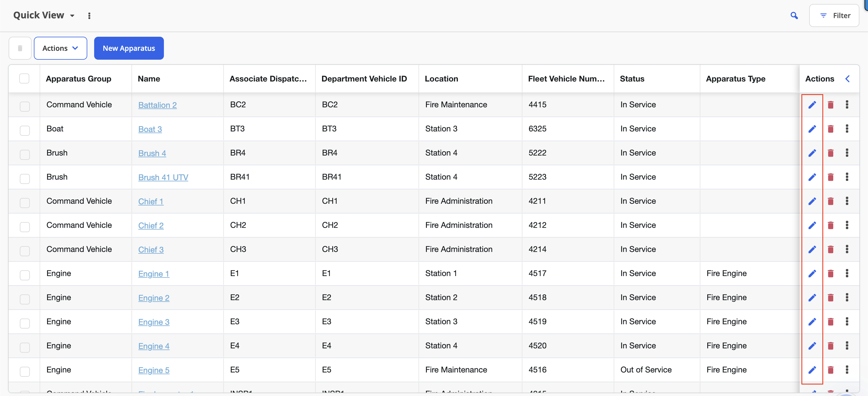Delete Chief 3 row
The height and width of the screenshot is (396, 868).
coord(831,249)
